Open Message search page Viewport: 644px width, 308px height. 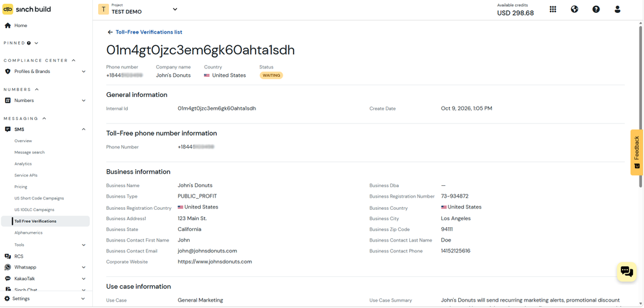pos(30,152)
